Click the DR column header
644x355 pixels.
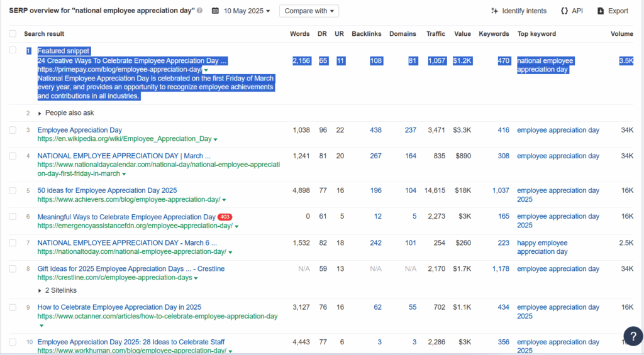click(323, 34)
